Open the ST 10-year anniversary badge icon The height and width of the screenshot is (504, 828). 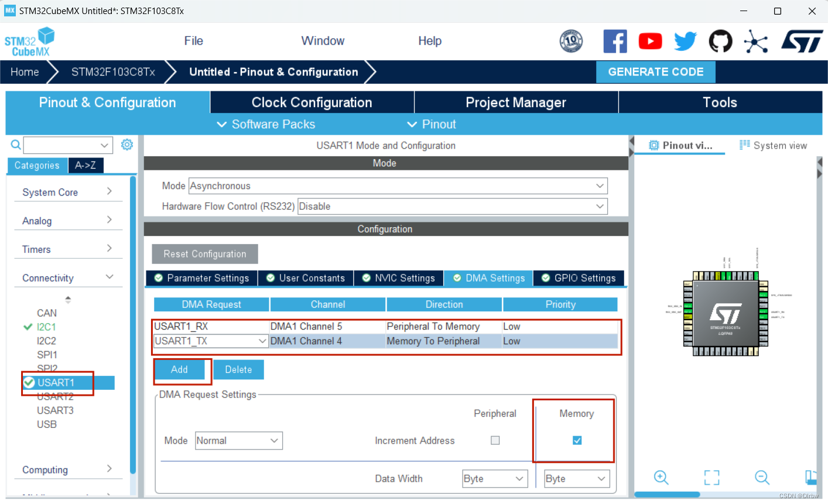tap(571, 41)
